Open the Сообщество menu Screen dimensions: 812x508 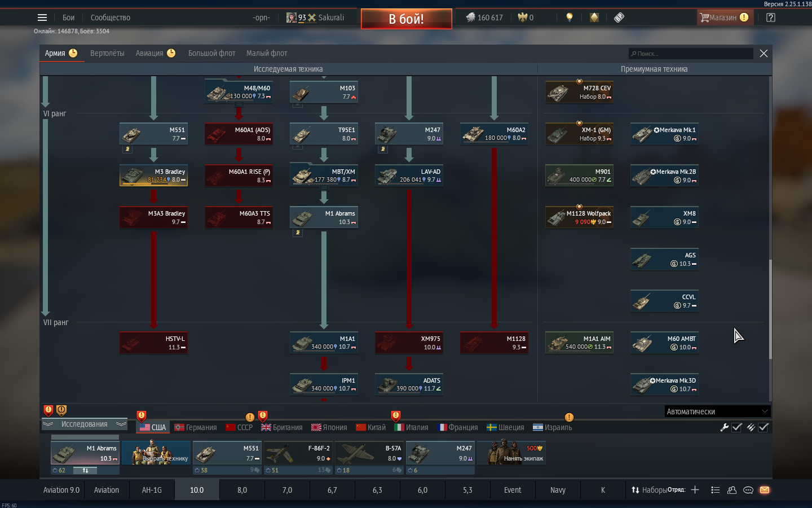(111, 17)
